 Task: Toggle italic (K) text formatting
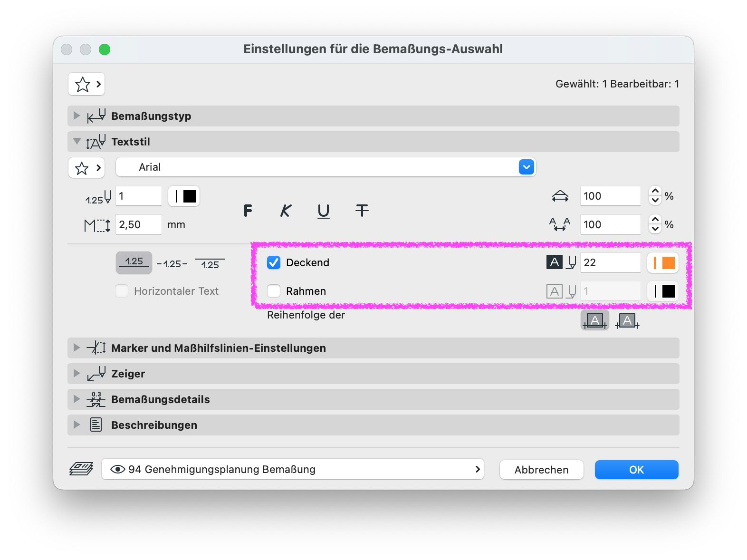pyautogui.click(x=286, y=211)
